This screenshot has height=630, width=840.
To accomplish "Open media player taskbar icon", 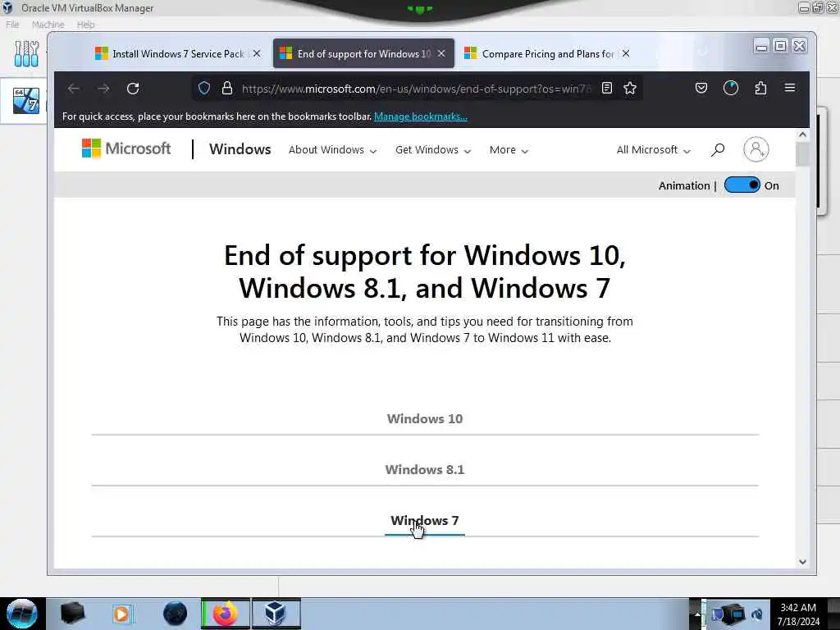I will 121,614.
